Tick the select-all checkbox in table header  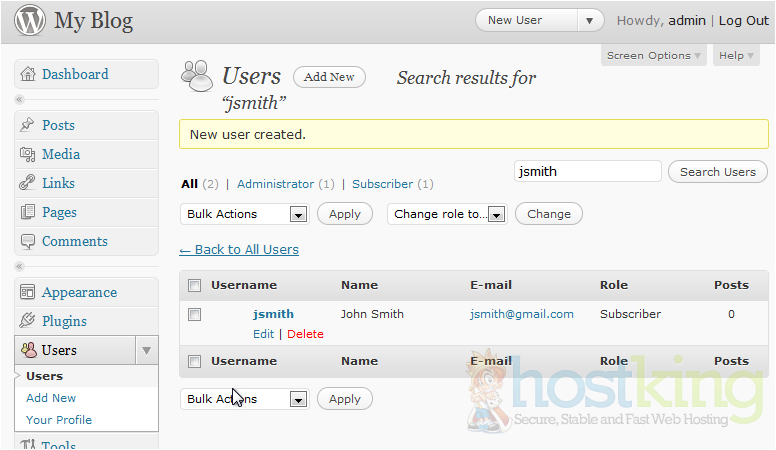[x=195, y=286]
